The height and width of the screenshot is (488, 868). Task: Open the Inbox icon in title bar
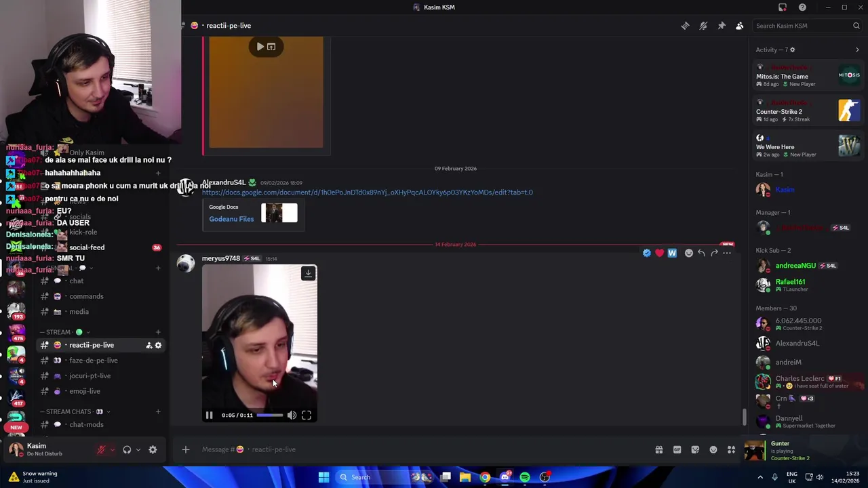coord(783,7)
